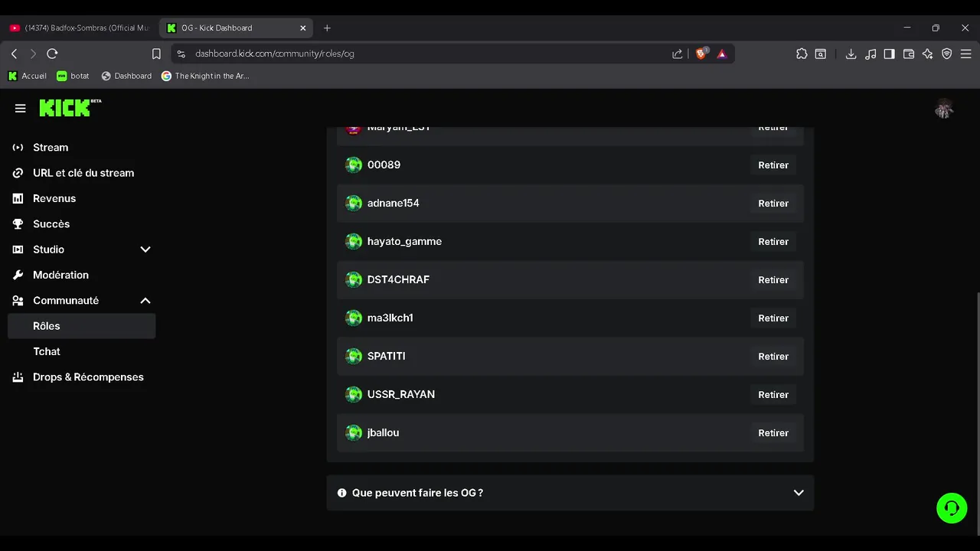Open the browser extensions puzzle icon
Screen dimensions: 980x551
[x=802, y=54]
